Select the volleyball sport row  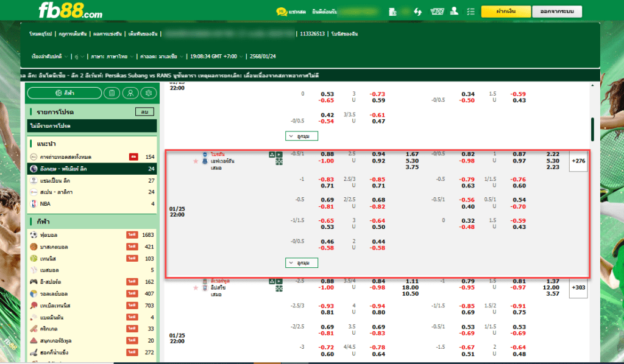tap(92, 293)
